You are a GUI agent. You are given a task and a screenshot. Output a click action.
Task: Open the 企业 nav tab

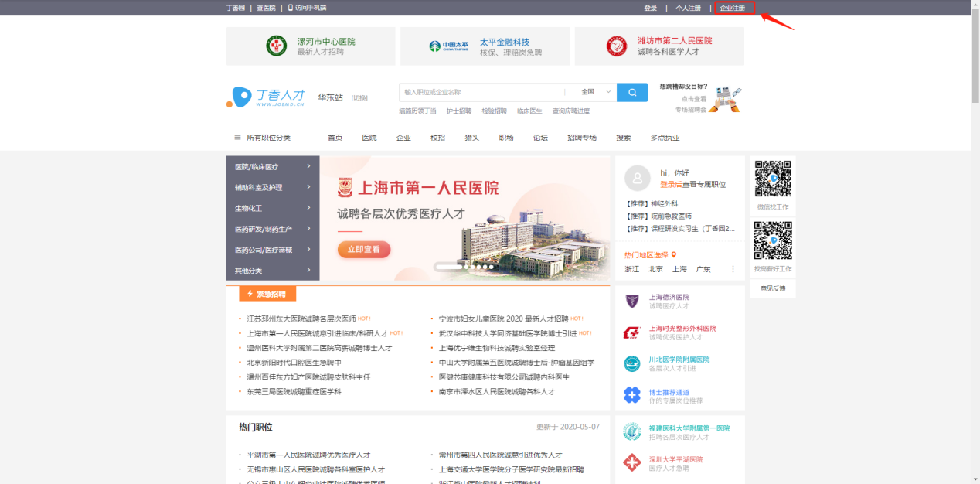(403, 138)
